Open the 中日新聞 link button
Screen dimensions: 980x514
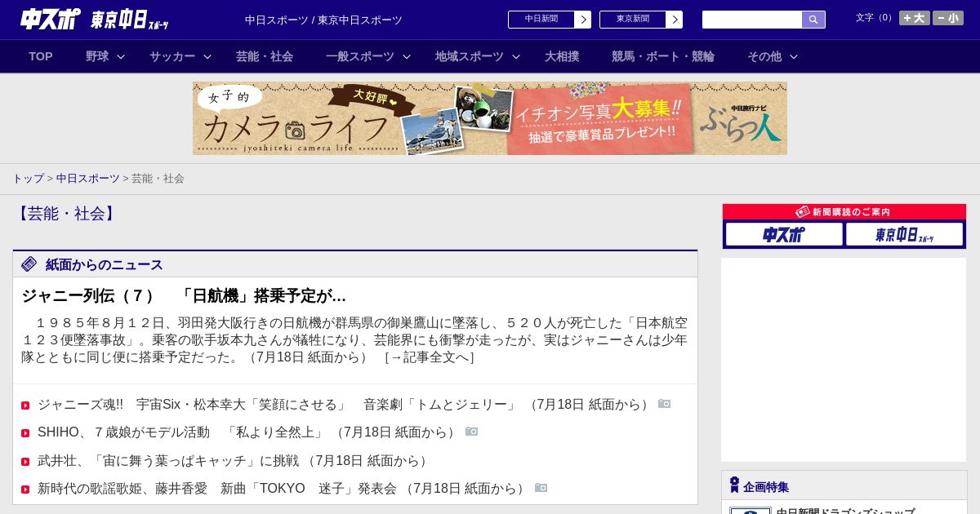click(x=550, y=20)
